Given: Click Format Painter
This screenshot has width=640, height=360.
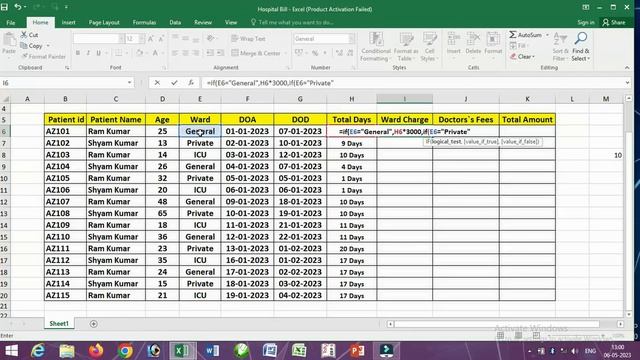Looking at the screenshot, I should pyautogui.click(x=43, y=56).
